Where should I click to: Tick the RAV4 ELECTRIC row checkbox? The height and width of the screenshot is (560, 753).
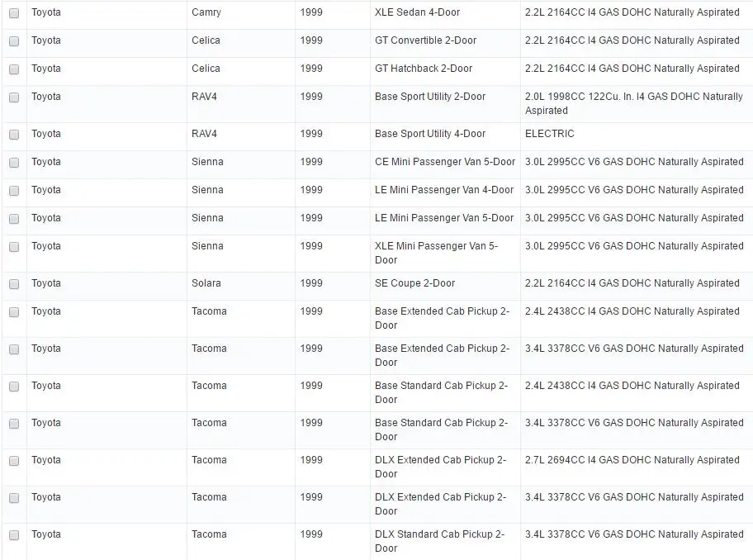(14, 135)
